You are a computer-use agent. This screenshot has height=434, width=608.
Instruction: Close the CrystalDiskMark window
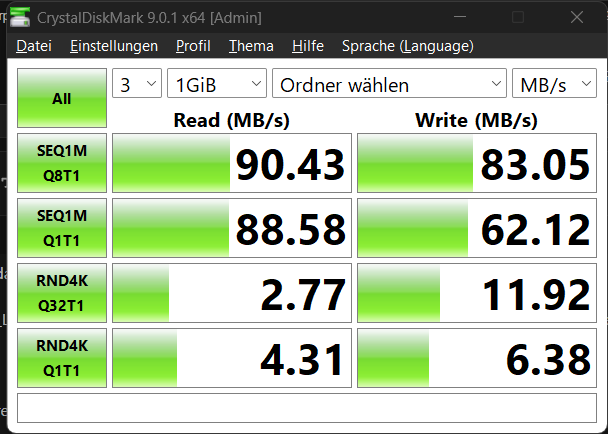577,17
